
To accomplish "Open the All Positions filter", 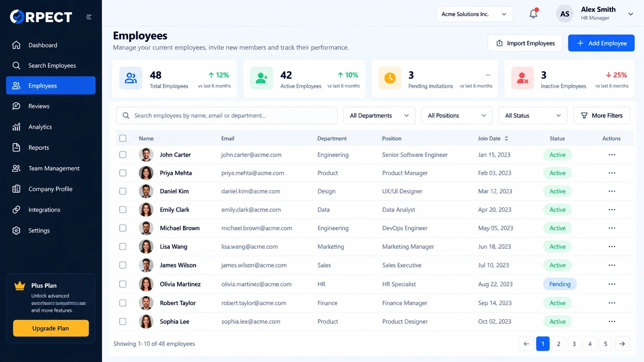I will click(x=457, y=115).
